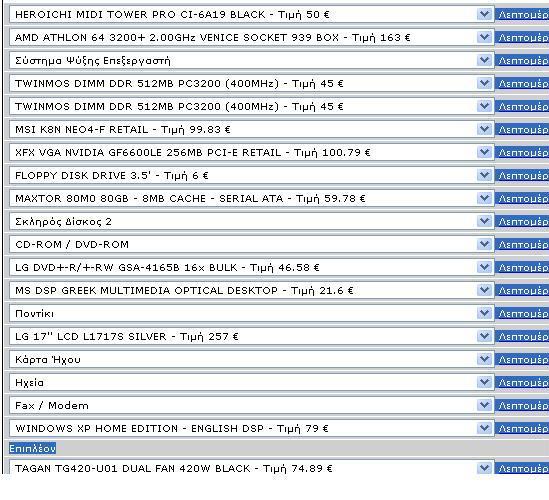The width and height of the screenshot is (549, 500).
Task: Open Λεπτομέρειες link beside HEROICHI MIDI TOWER
Action: point(522,15)
